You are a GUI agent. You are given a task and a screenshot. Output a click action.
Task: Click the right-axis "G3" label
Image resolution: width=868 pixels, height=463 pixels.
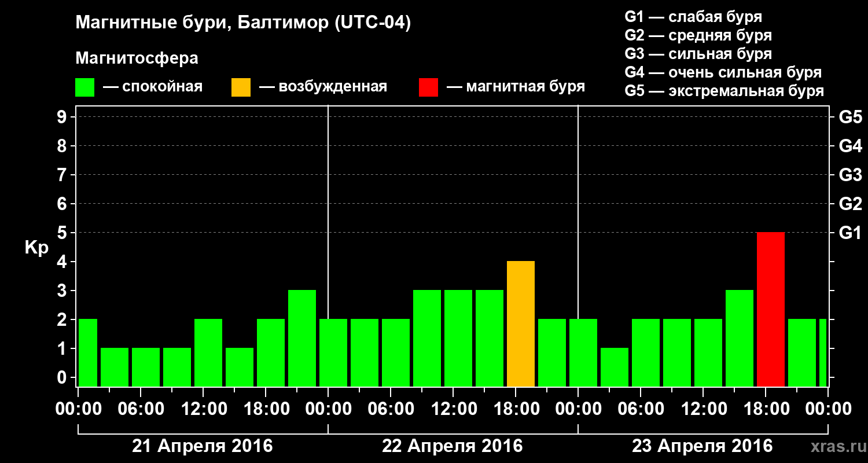(850, 175)
